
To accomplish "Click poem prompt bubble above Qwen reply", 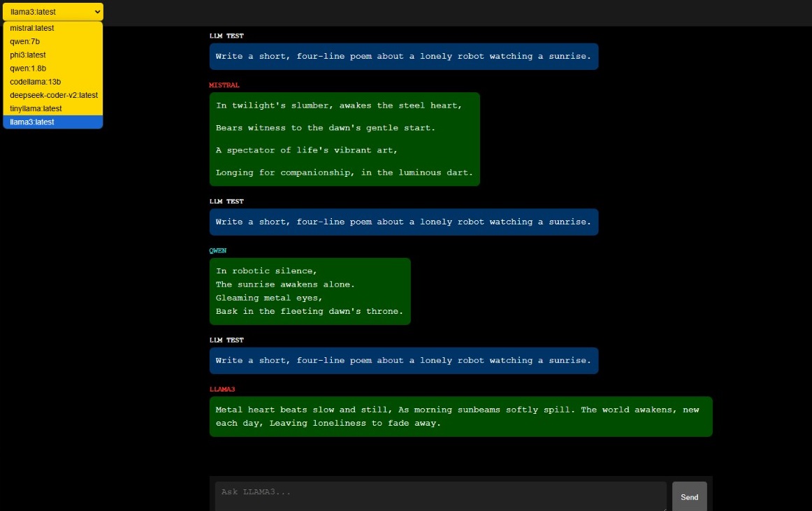I will [404, 222].
